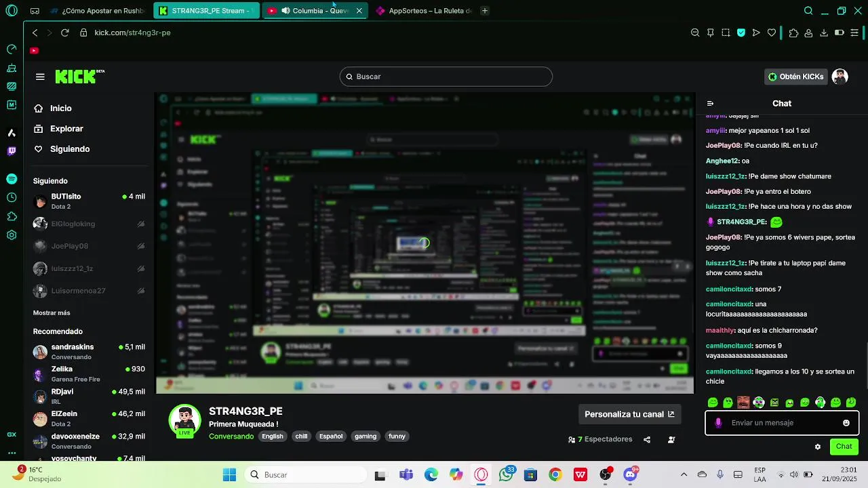Open YouTube bookmark in bookmarks bar
This screenshot has height=488, width=868.
(x=35, y=51)
